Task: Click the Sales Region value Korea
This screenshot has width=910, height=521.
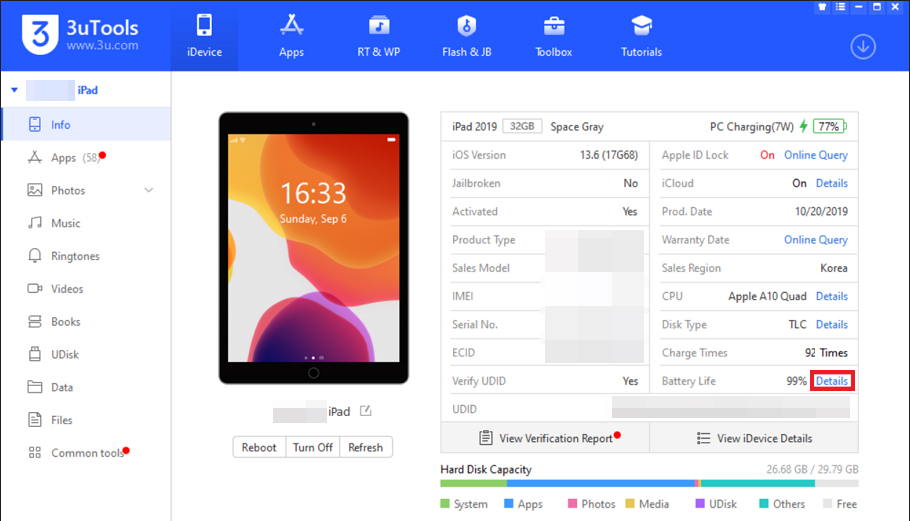Action: point(833,268)
